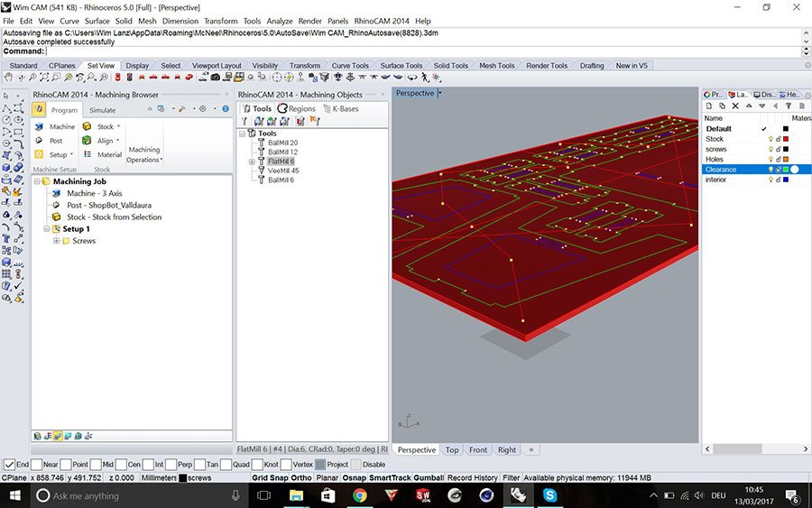Select the Text tool in left sidebar
This screenshot has height=508, width=812.
click(x=6, y=239)
